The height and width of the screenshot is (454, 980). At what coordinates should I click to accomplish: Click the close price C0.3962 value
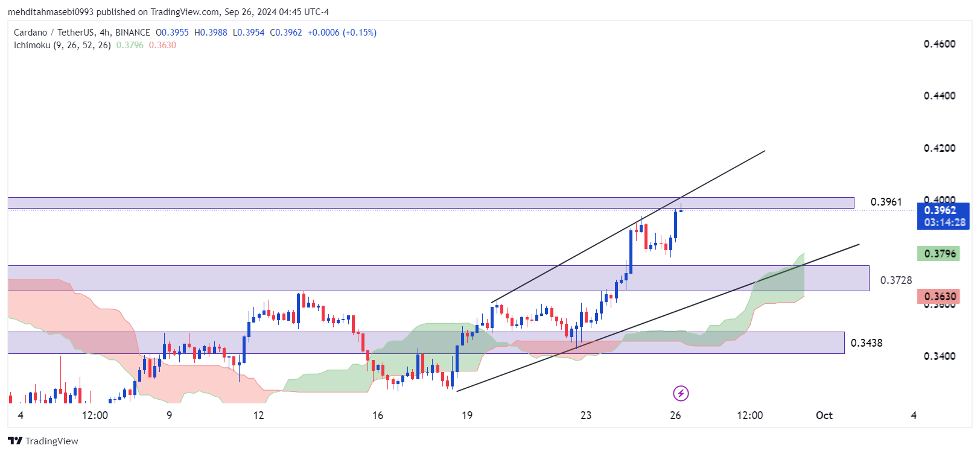coord(286,33)
